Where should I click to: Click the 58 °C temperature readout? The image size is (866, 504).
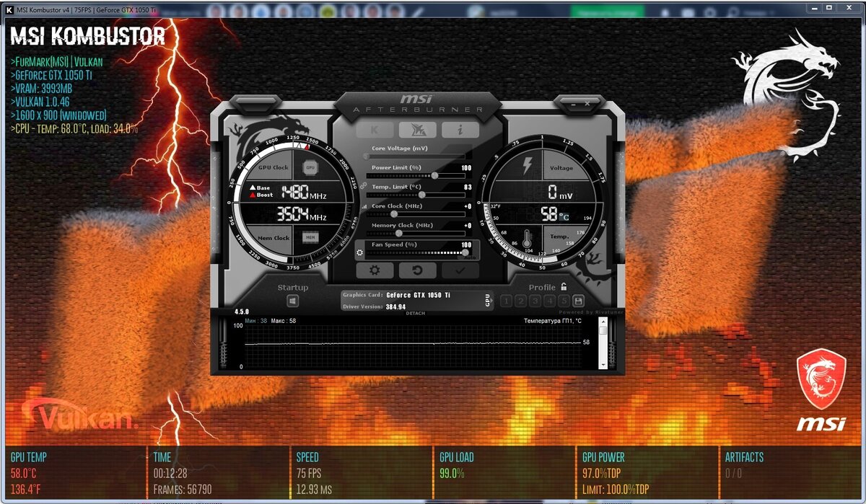[555, 214]
